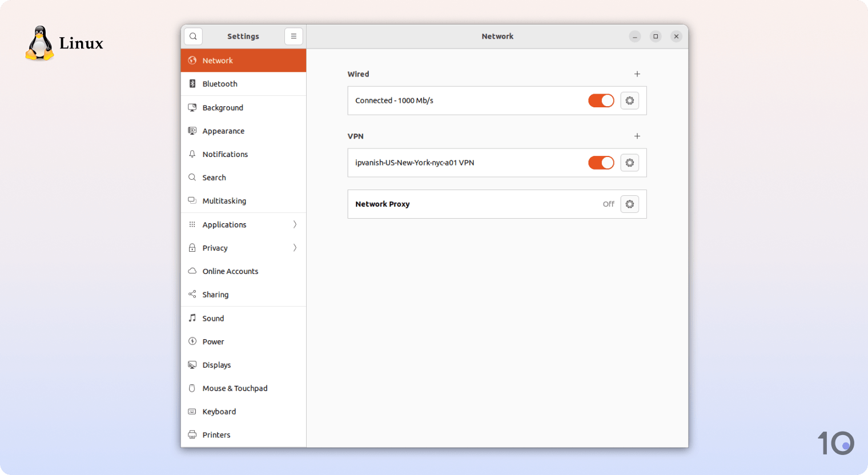Maximize the Settings window
Image resolution: width=868 pixels, height=475 pixels.
coord(656,37)
